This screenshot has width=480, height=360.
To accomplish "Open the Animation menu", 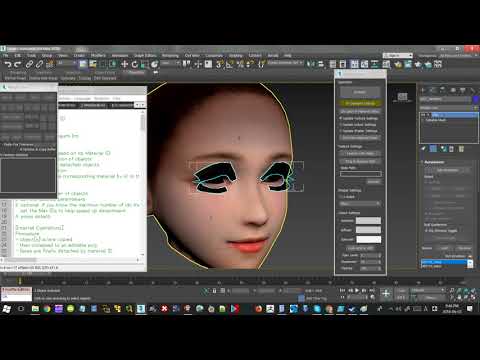I will pyautogui.click(x=120, y=55).
